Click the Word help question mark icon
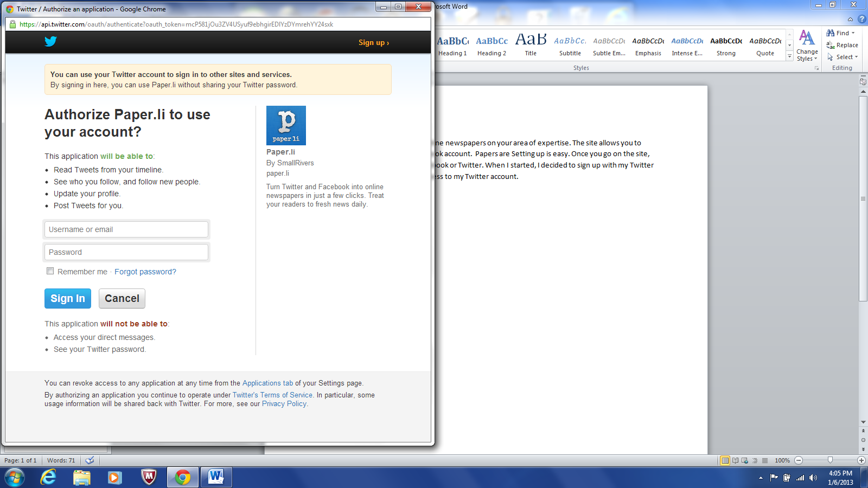868x488 pixels. [x=861, y=19]
